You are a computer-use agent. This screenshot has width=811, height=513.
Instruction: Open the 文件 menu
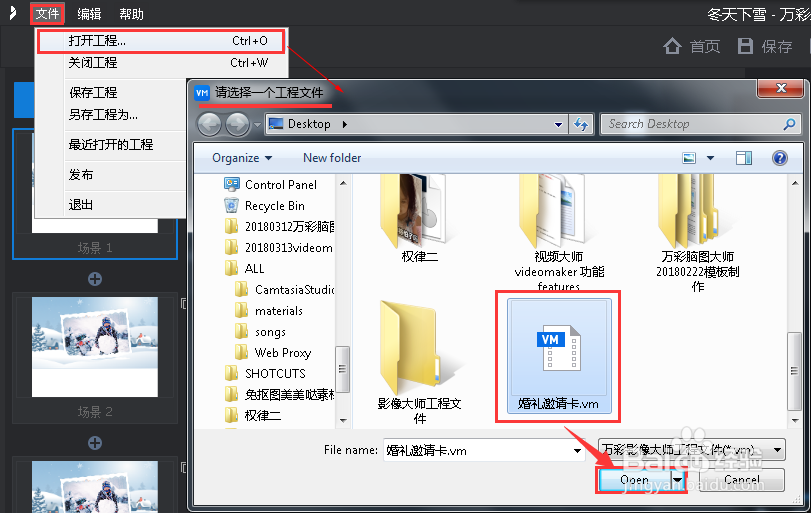coord(47,14)
